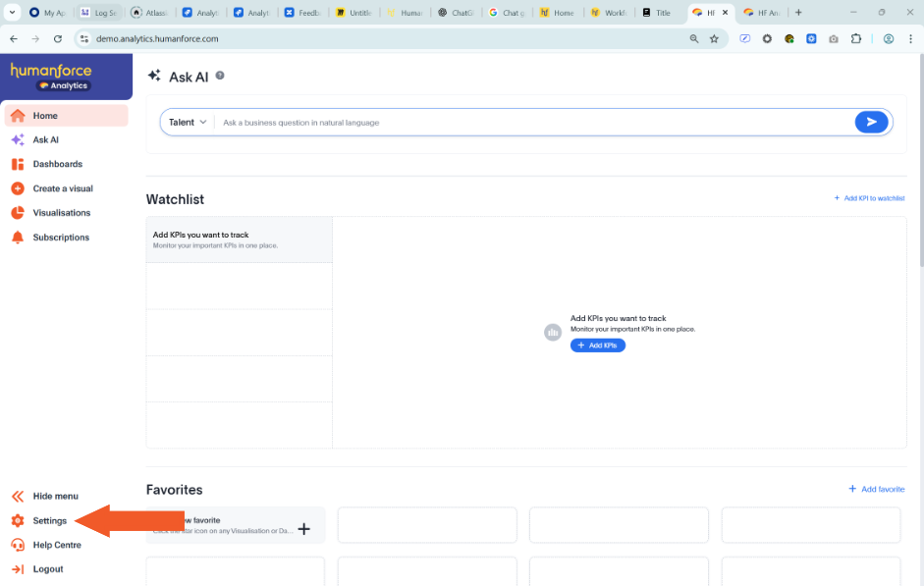Open the Help Centre headset icon
Screen dimensions: 924x586
point(18,545)
